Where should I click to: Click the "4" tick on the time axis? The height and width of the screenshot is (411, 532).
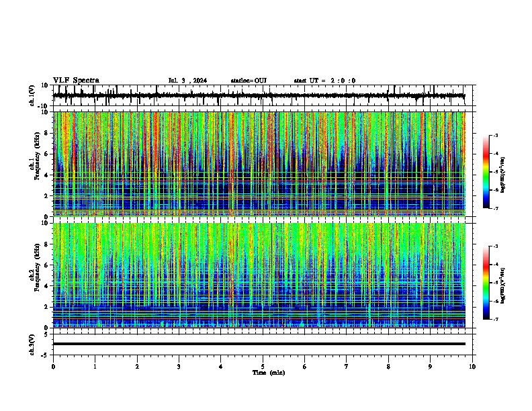tap(221, 367)
